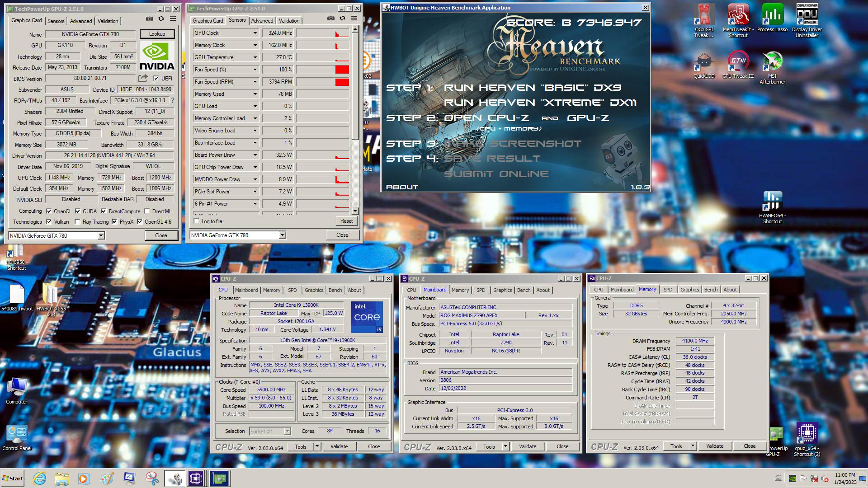The width and height of the screenshot is (868, 488).
Task: Toggle Ray Tracing checkbox in GPU-Z
Action: 77,221
